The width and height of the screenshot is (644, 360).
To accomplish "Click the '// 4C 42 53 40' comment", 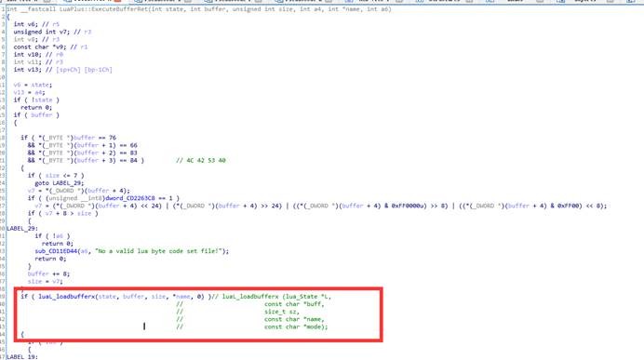I will [x=201, y=161].
